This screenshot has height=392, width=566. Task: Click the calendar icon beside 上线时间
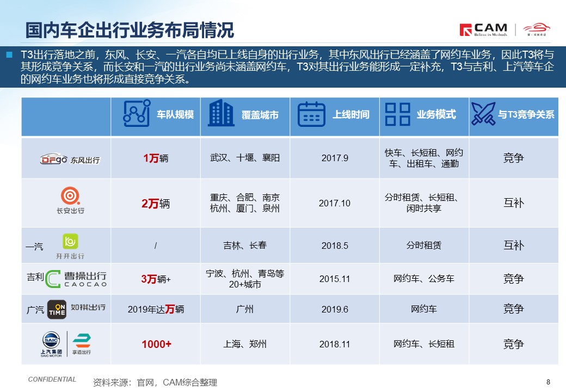(311, 114)
